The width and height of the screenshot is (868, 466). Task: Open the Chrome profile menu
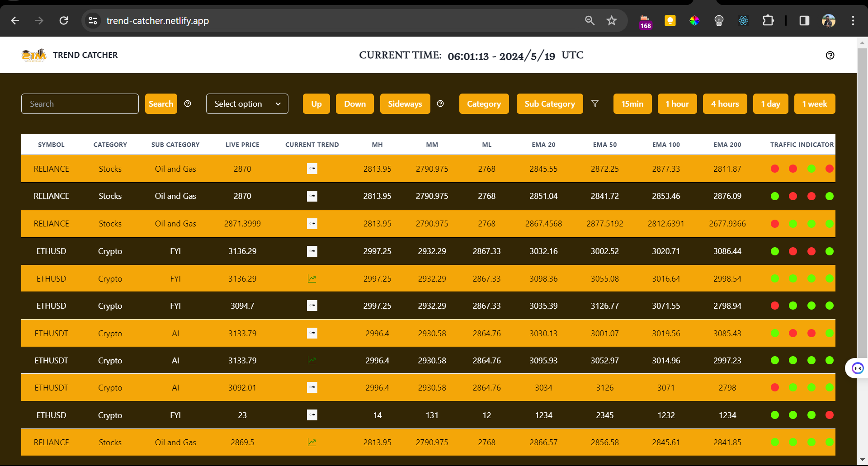829,20
